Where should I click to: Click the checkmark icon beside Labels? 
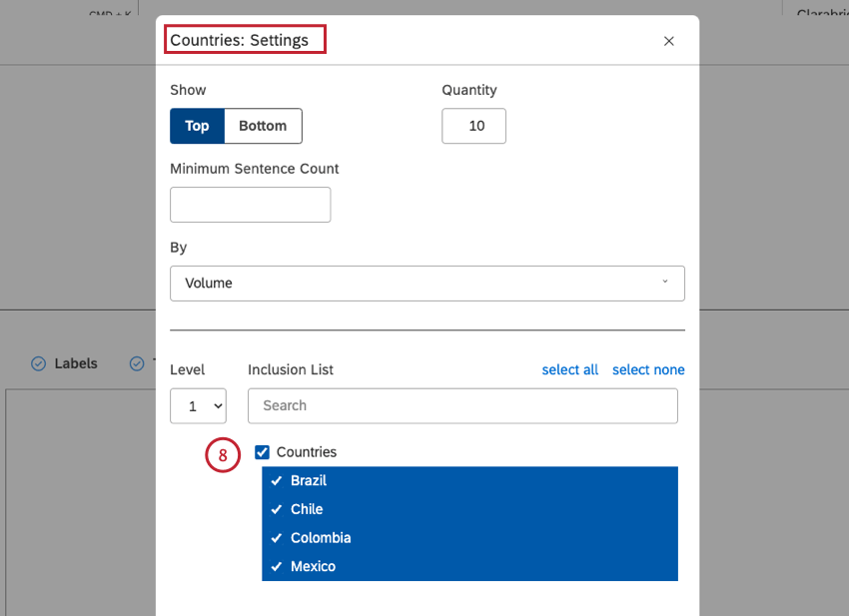(38, 363)
